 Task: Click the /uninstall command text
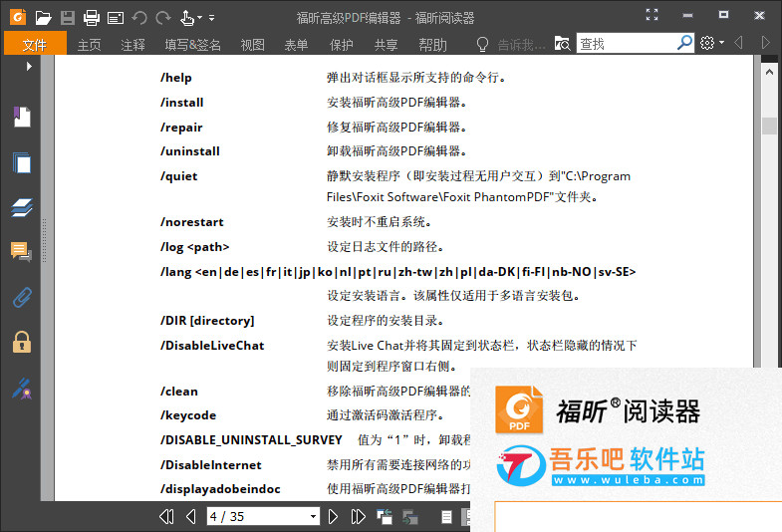tap(190, 151)
